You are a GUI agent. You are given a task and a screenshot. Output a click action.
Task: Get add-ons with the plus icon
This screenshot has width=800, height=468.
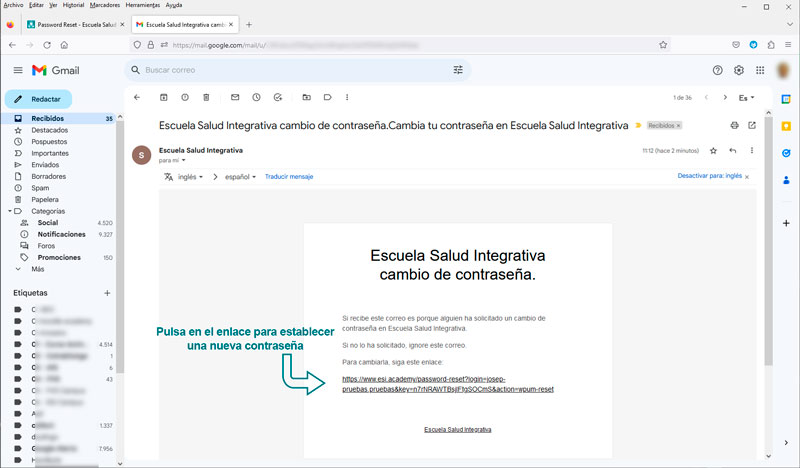pos(786,223)
